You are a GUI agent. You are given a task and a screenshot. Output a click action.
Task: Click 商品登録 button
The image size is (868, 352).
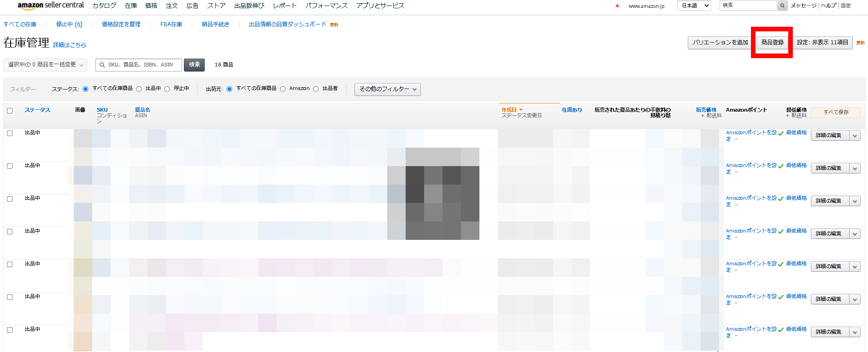(x=773, y=42)
